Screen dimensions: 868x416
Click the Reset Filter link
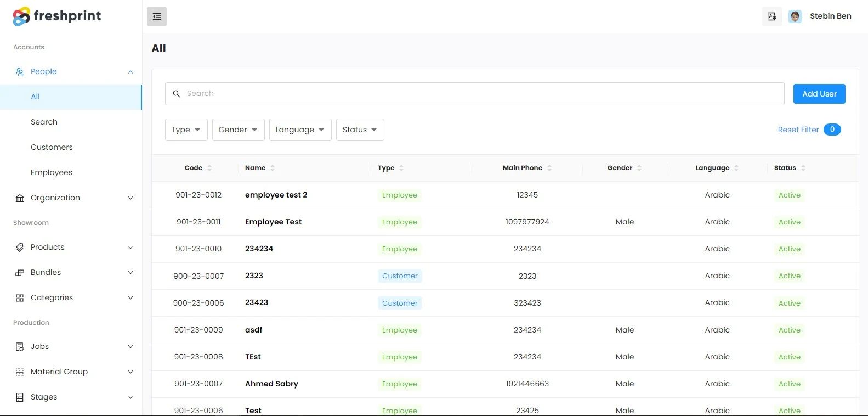(798, 130)
